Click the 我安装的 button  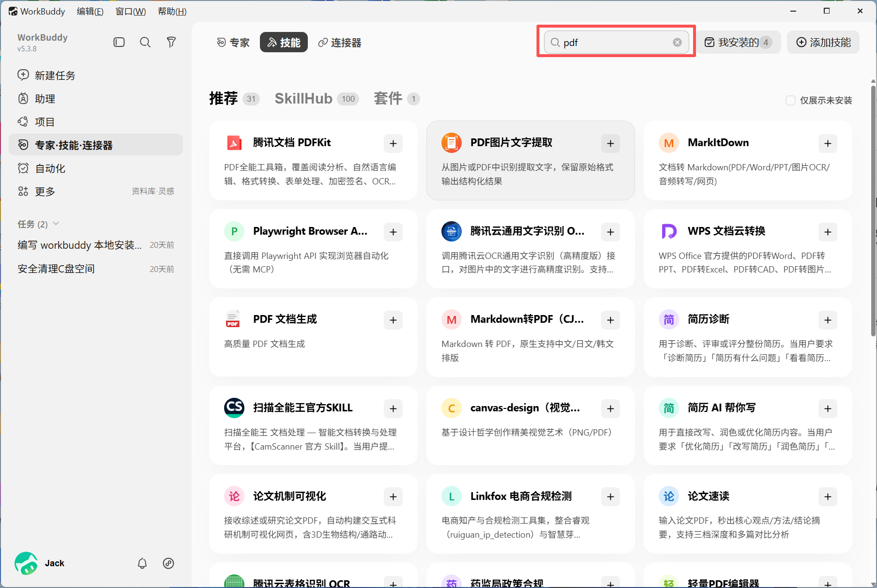click(739, 43)
